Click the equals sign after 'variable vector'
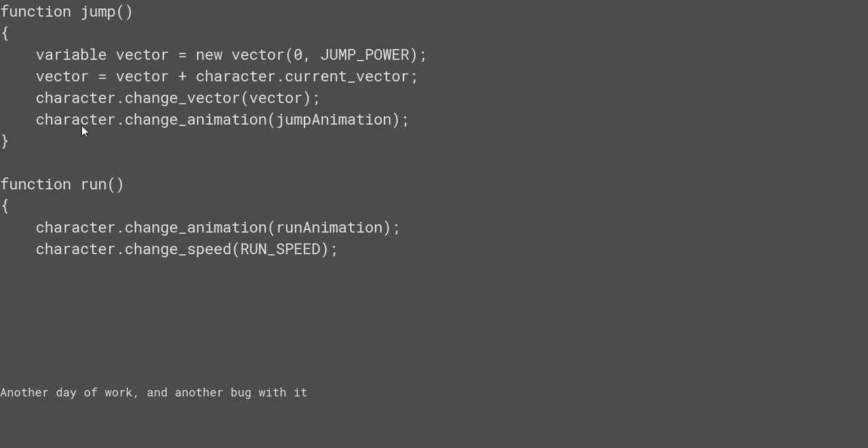 point(182,55)
